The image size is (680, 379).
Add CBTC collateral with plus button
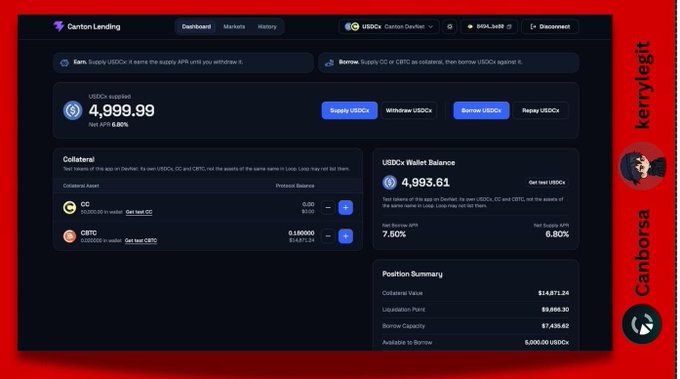[x=346, y=236]
